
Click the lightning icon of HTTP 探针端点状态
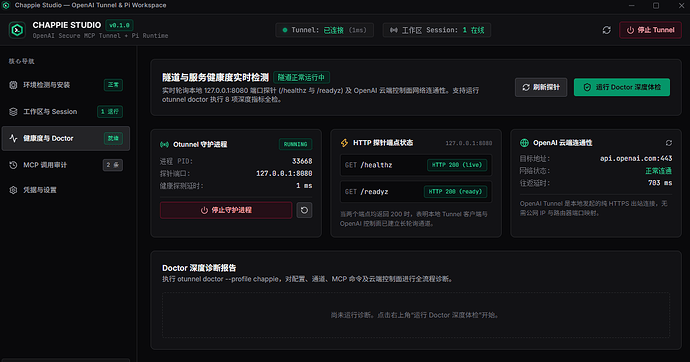(345, 143)
